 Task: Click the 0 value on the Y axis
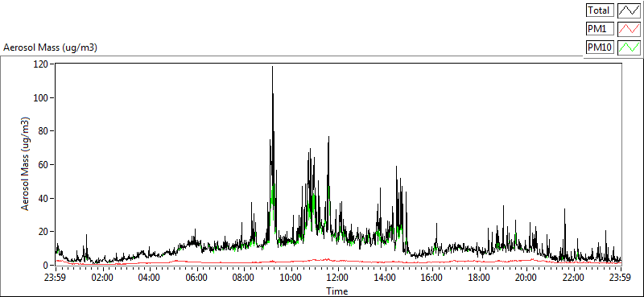tap(46, 266)
